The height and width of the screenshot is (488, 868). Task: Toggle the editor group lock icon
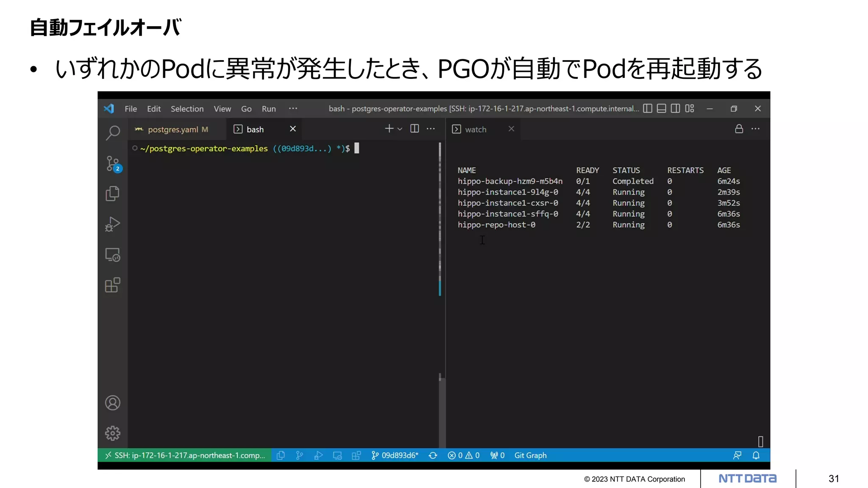pos(739,129)
